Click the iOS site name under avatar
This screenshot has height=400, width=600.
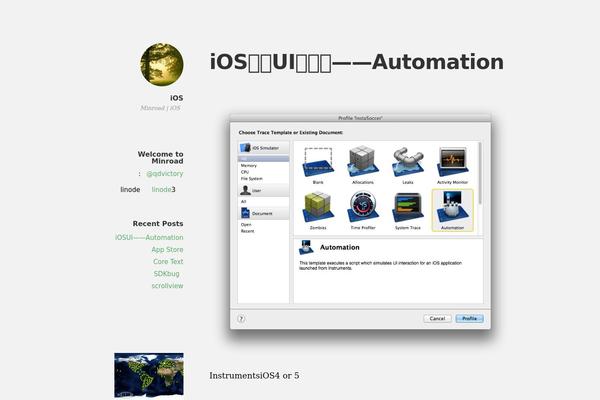click(176, 98)
